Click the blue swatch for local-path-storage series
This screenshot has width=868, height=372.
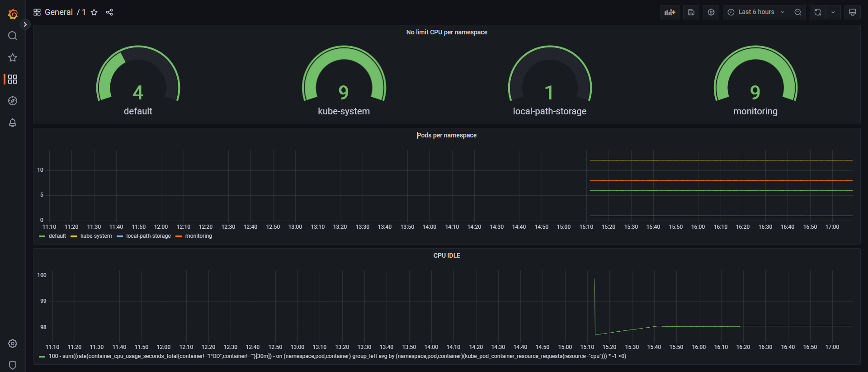point(120,236)
